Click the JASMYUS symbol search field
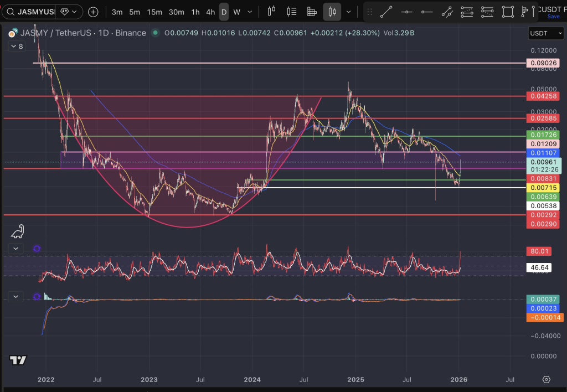Screen dimensions: 567x392 pyautogui.click(x=36, y=12)
